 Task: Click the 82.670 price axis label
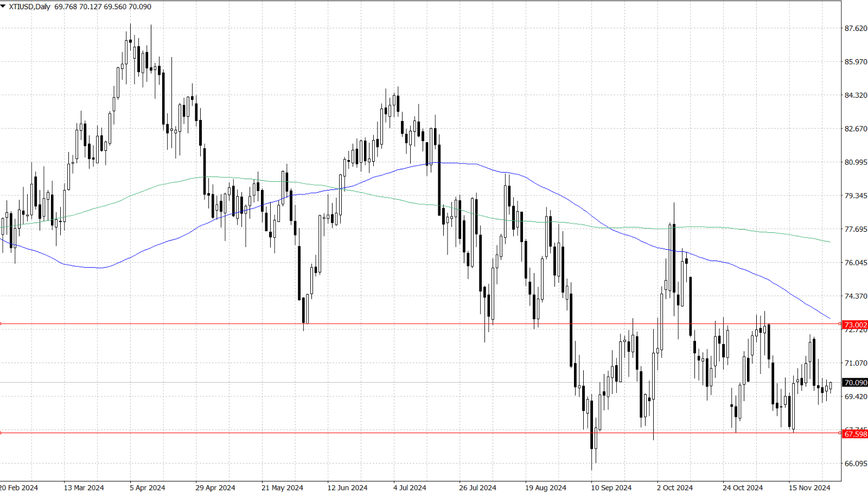coord(856,129)
